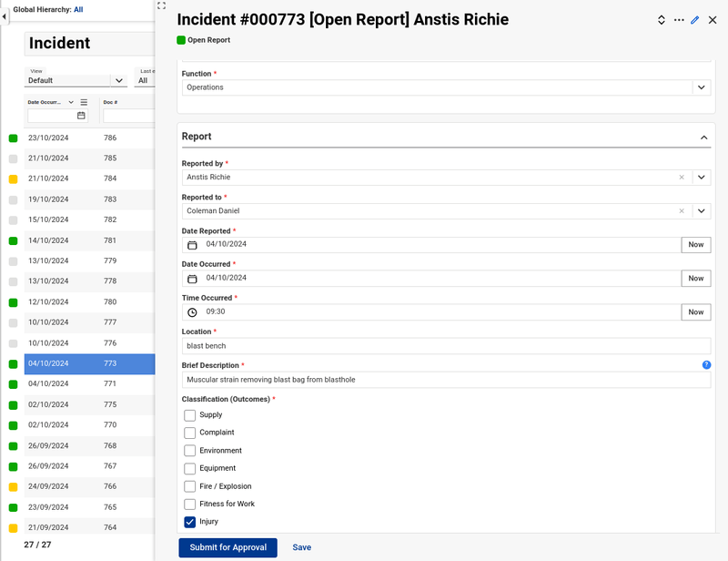Viewport: 728px width, 561px height.
Task: Open the clock icon beside Time Occurred
Action: [192, 312]
